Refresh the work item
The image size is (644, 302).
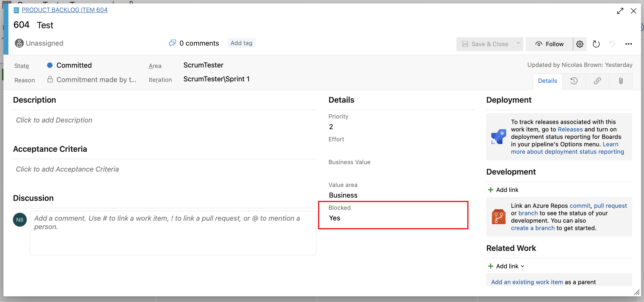[x=596, y=44]
